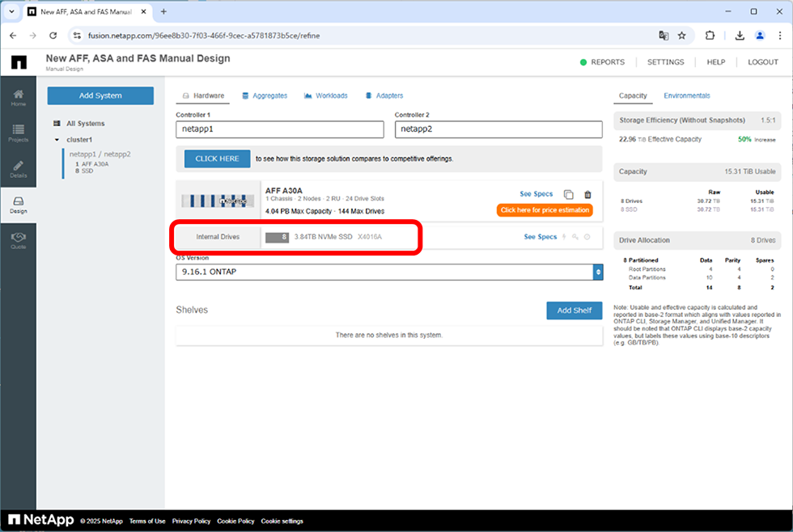Select the All Systems tree entry label

click(x=86, y=123)
